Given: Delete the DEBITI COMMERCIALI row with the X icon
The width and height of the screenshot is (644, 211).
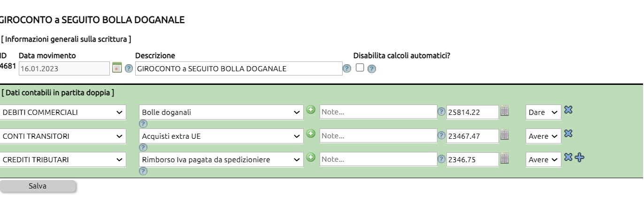Looking at the screenshot, I should 568,110.
